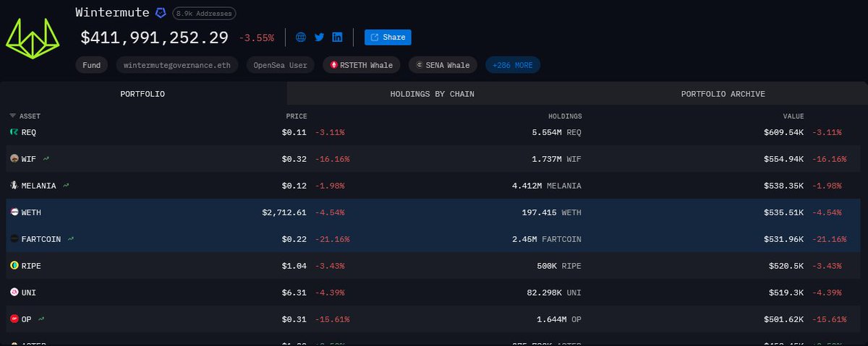868x346 pixels.
Task: Click the Wintermute entity name
Action: (x=112, y=12)
